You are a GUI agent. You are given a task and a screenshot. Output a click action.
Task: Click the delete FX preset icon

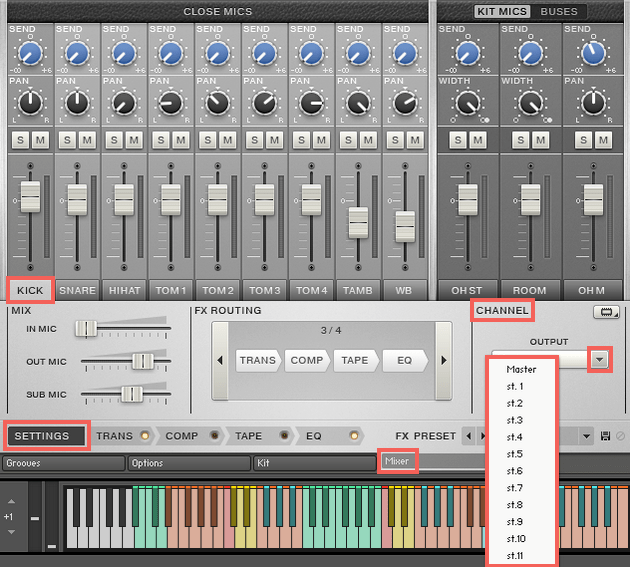point(620,436)
